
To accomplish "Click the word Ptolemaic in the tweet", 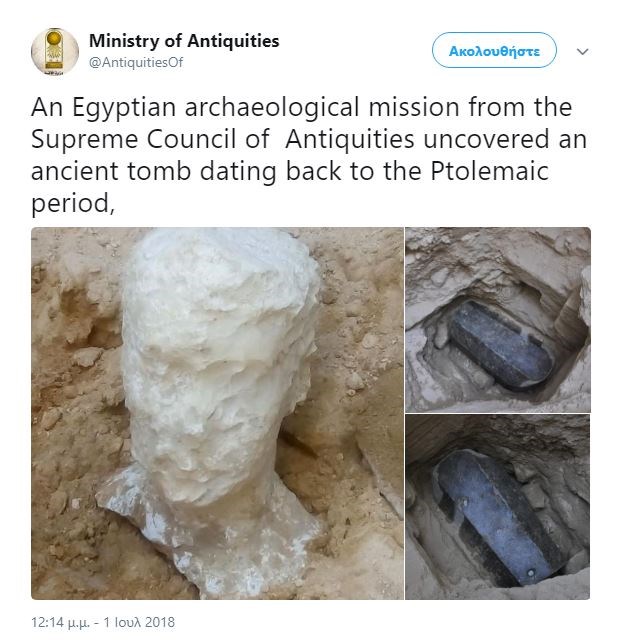I will (489, 171).
